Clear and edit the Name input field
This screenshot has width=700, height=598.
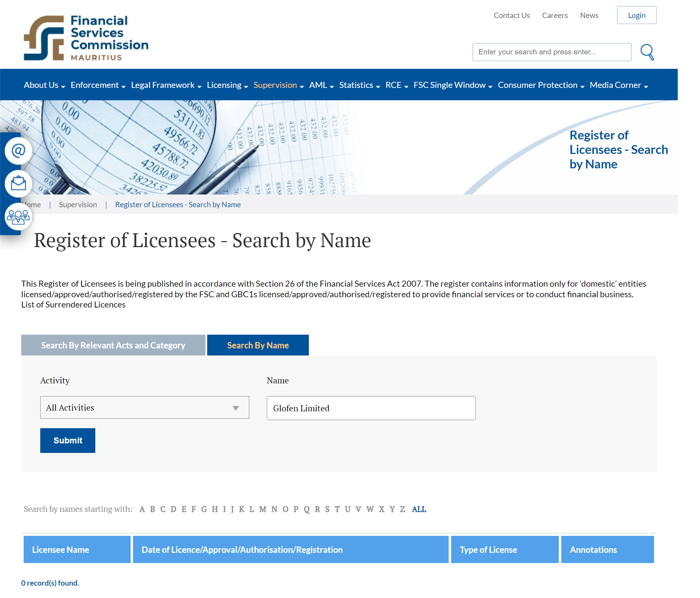371,408
